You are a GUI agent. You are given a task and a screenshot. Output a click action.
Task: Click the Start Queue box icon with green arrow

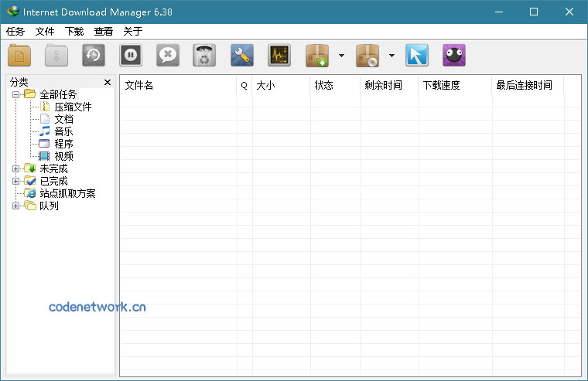[318, 56]
